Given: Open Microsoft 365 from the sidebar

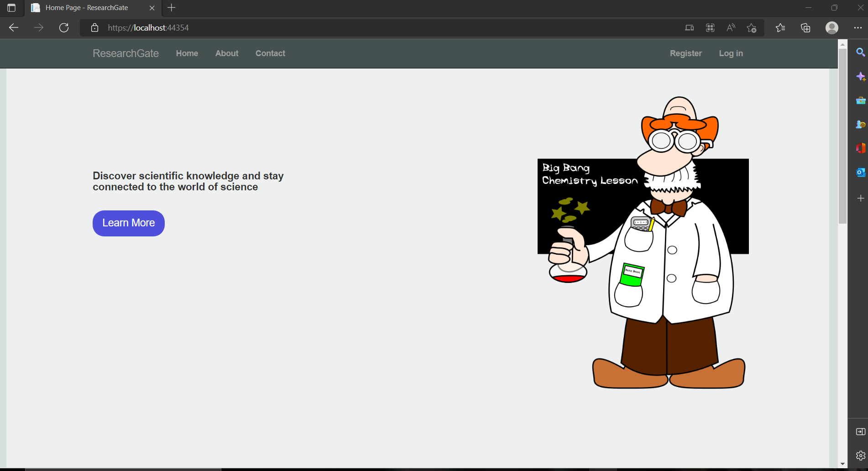Looking at the screenshot, I should click(x=861, y=148).
